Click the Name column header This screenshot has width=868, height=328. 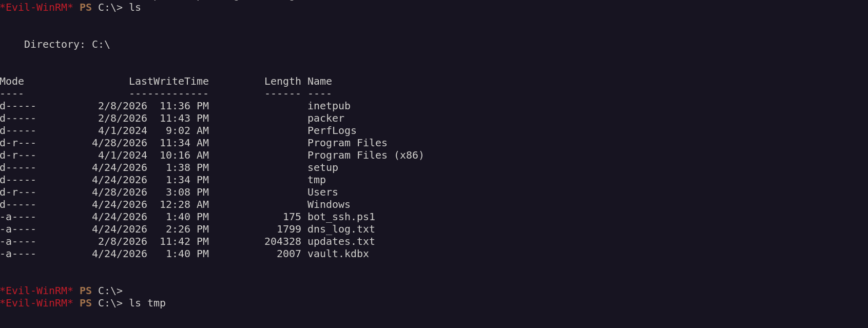(x=319, y=81)
